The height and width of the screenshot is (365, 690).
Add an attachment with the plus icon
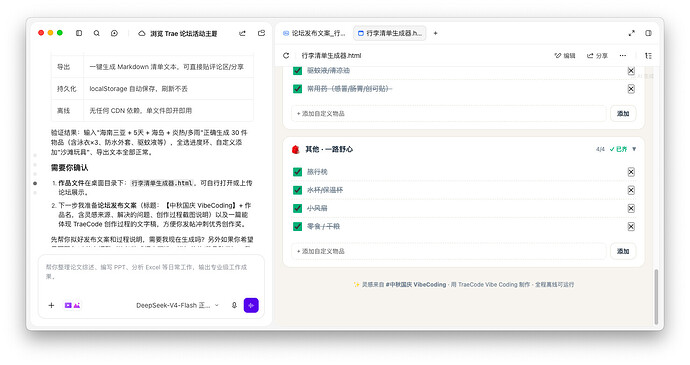(x=51, y=305)
